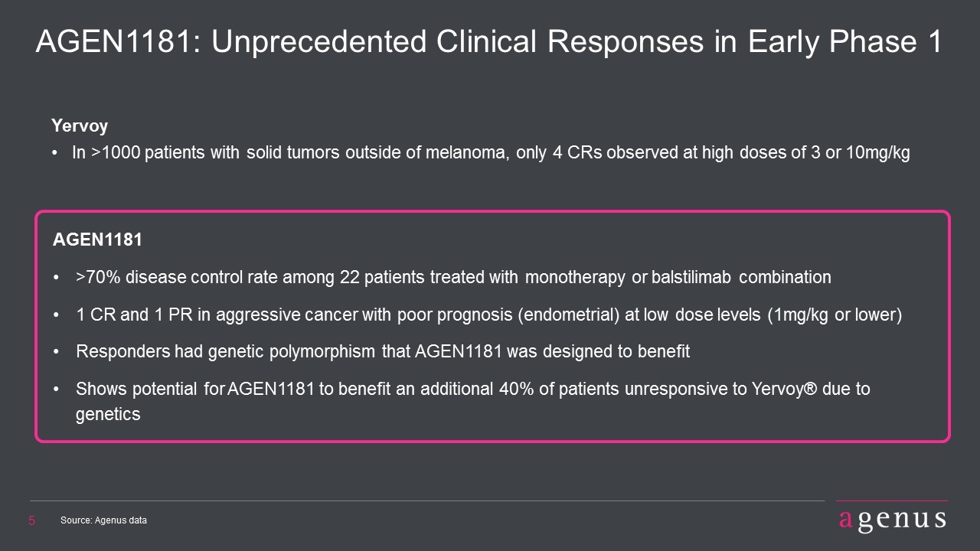The image size is (980, 551).
Task: Click the slide title AGEN1181 heading
Action: click(x=488, y=43)
